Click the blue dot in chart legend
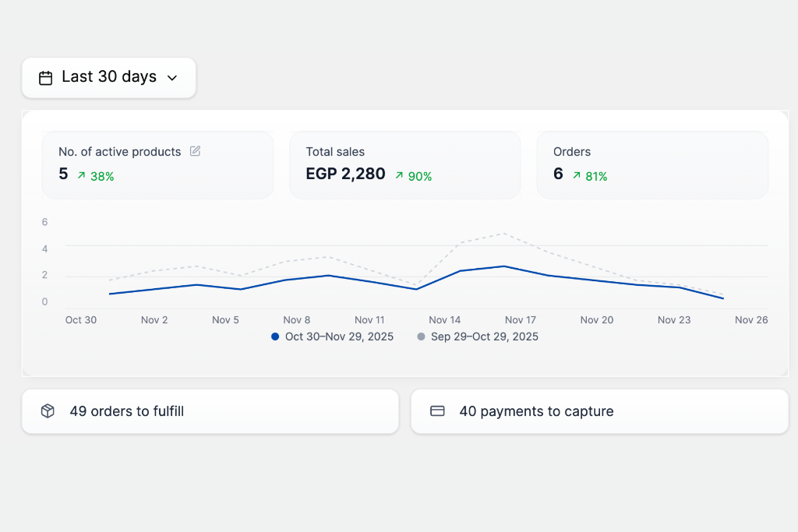Viewport: 798px width, 532px height. (274, 336)
